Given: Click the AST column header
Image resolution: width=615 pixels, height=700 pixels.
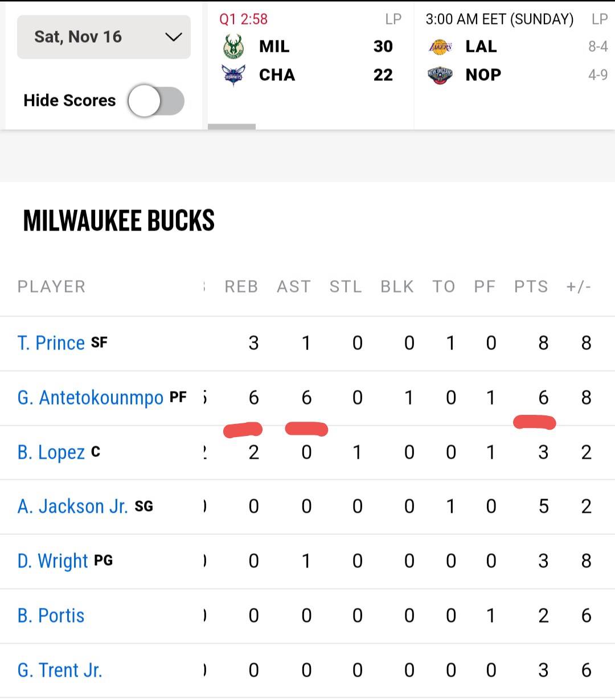Looking at the screenshot, I should point(294,287).
